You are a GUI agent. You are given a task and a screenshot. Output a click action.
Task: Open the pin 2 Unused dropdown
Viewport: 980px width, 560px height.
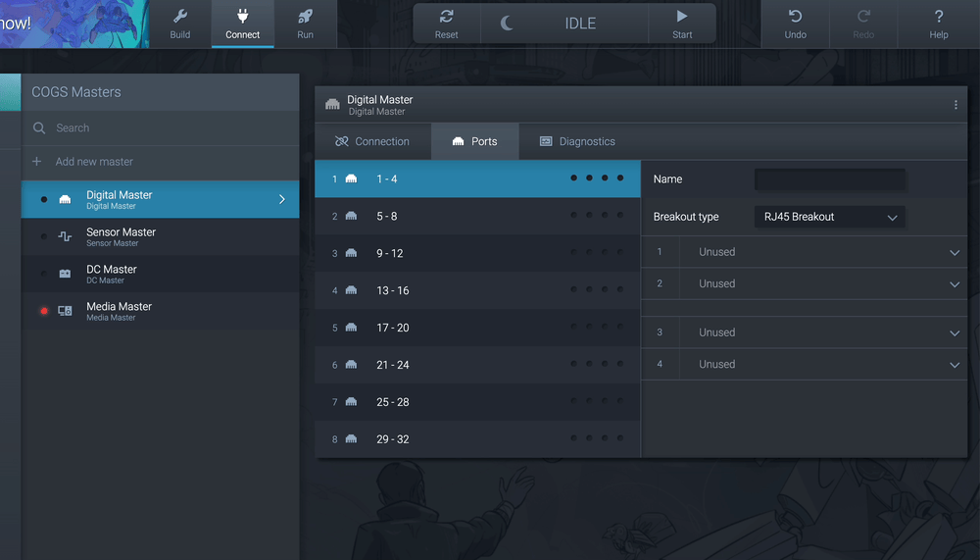pyautogui.click(x=823, y=284)
